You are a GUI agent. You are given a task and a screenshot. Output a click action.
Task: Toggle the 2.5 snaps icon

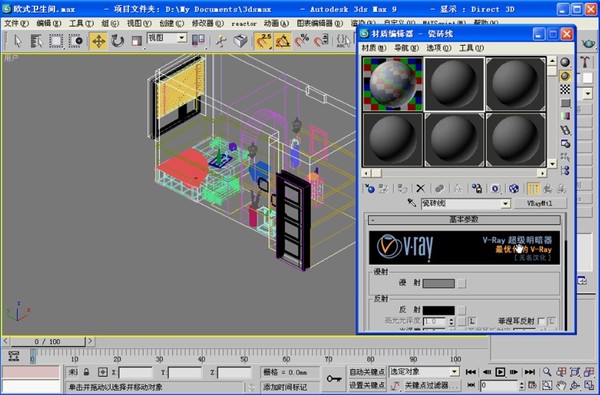coord(263,41)
